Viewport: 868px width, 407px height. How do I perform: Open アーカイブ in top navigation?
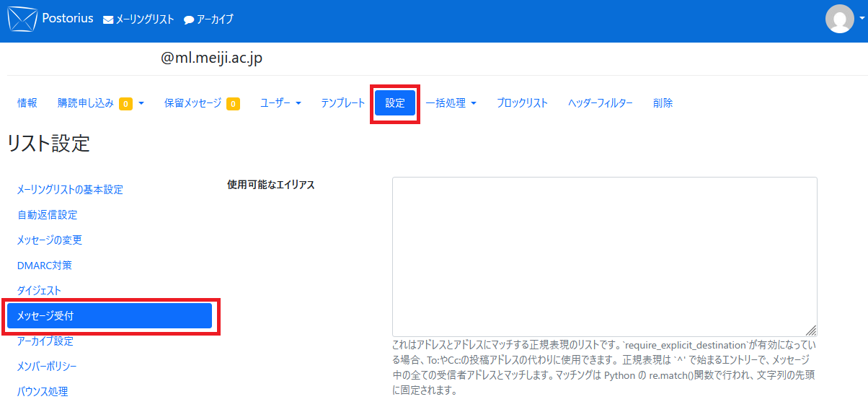pyautogui.click(x=208, y=19)
